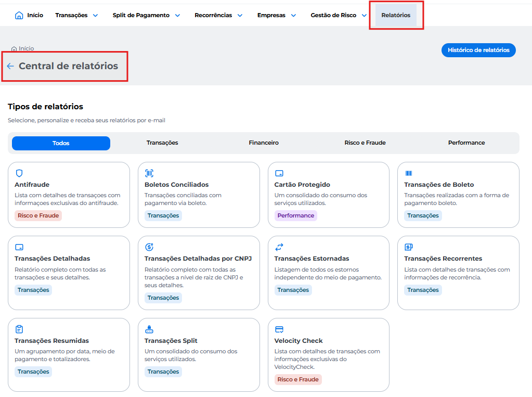Screen dimensions: 532x397
Task: Open the Transações Resumidas report title
Action: [51, 341]
